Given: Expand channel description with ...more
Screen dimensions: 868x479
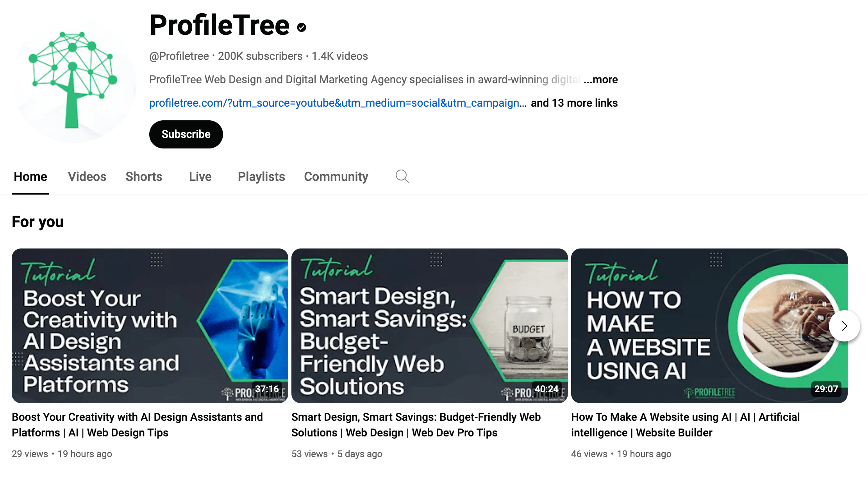Looking at the screenshot, I should [x=601, y=80].
